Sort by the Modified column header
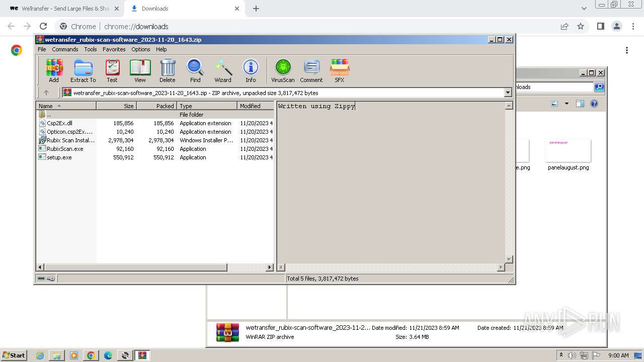644x362 pixels. click(256, 106)
